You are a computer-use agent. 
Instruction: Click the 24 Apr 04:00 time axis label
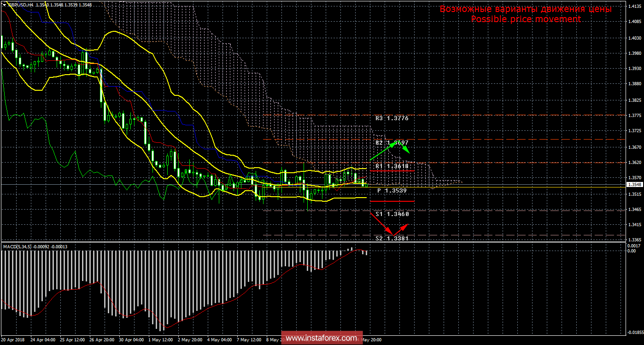44,340
